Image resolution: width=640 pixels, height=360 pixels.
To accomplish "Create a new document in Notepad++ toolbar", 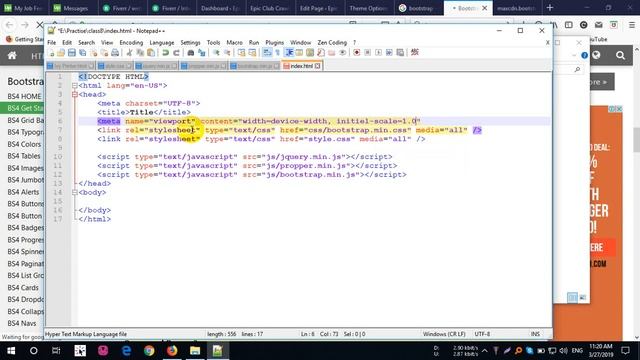I will (x=50, y=52).
